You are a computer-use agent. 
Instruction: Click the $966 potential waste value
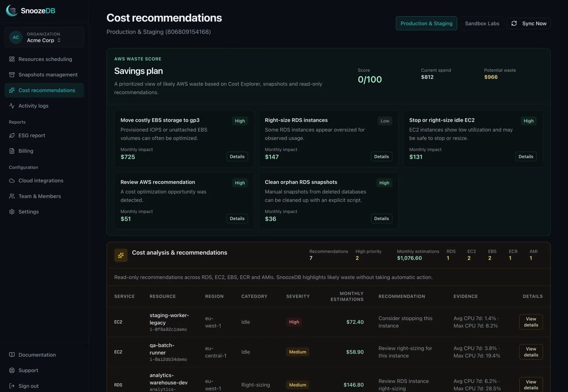tap(491, 77)
